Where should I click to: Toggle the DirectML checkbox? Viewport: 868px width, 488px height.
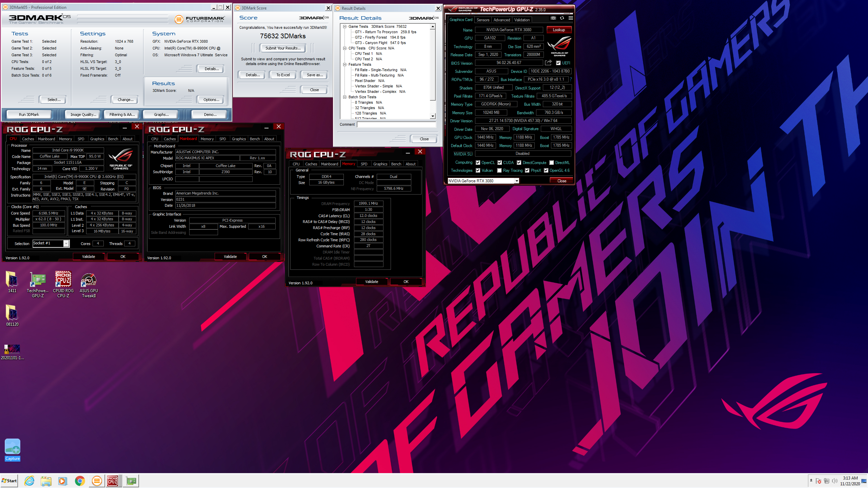pyautogui.click(x=551, y=163)
